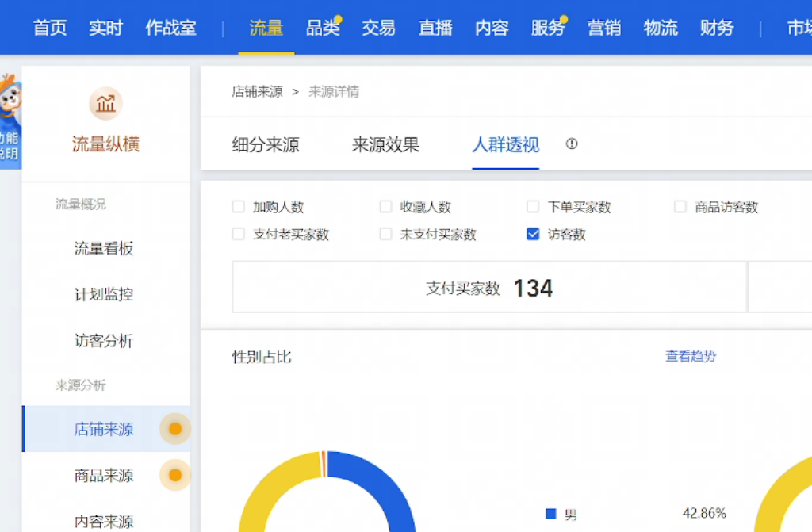
Task: Enable the 商品访客数 checkbox
Action: click(680, 207)
